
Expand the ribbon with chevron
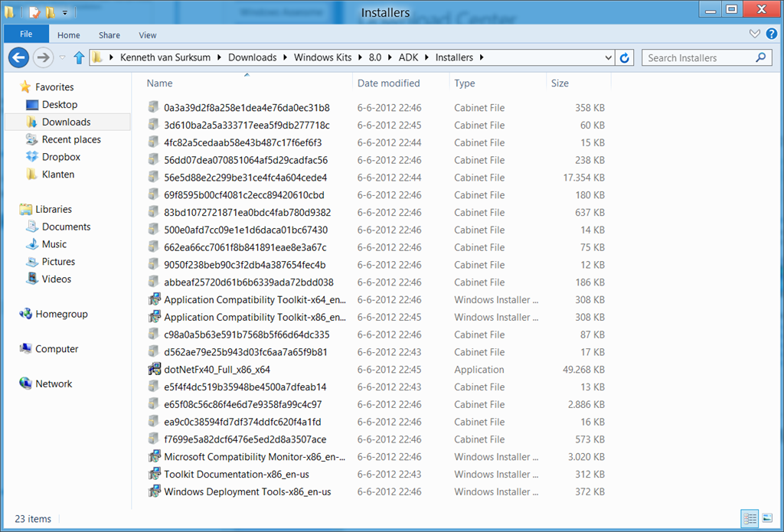754,34
